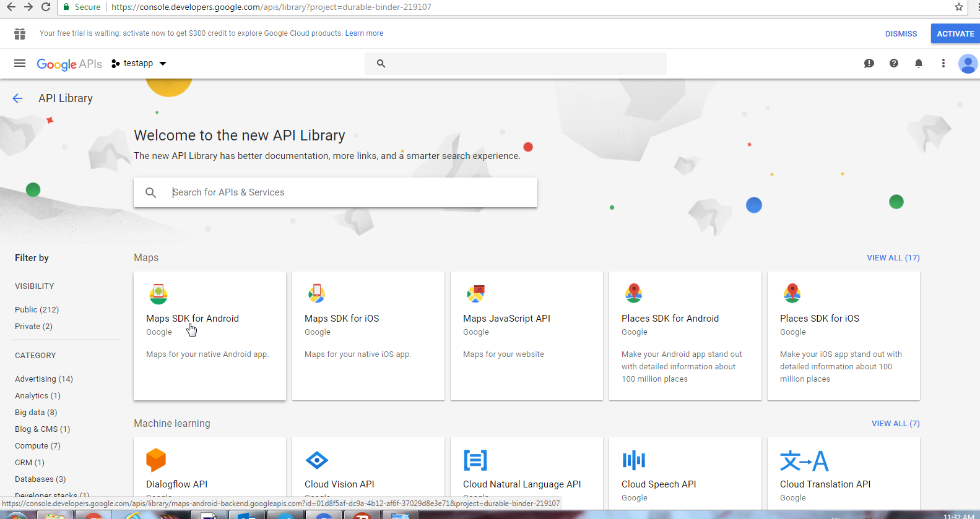The width and height of the screenshot is (980, 519).
Task: Open the help question mark icon
Action: pyautogui.click(x=894, y=63)
